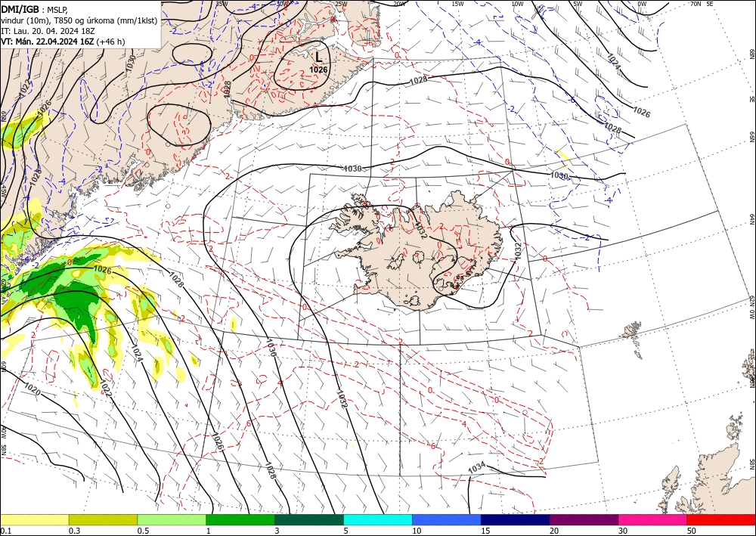The width and height of the screenshot is (756, 536).
Task: Click the 0W longitude label at top
Action: 642,4
